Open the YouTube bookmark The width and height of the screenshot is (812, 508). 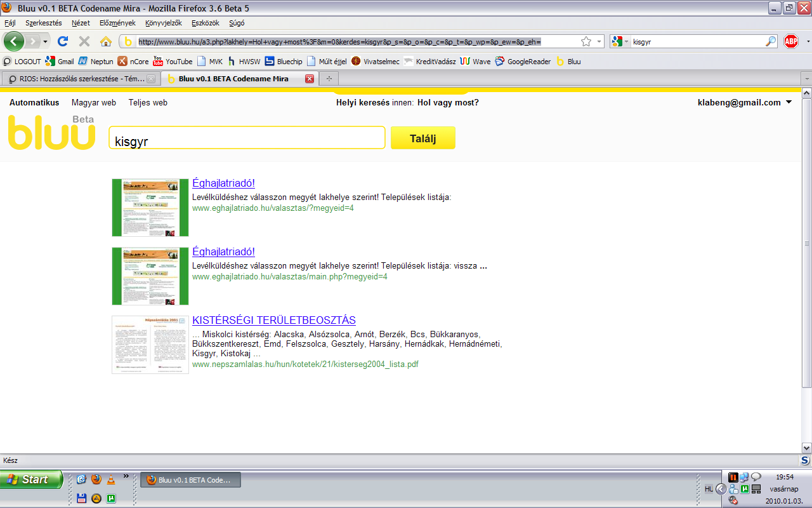pos(173,62)
